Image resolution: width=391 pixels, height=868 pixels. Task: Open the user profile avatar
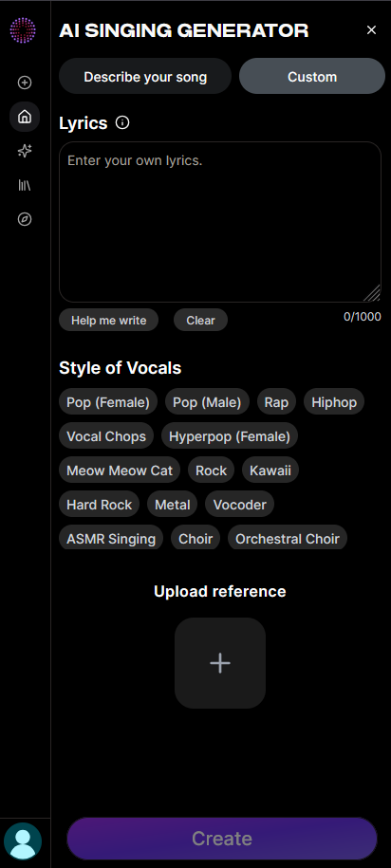click(x=23, y=840)
